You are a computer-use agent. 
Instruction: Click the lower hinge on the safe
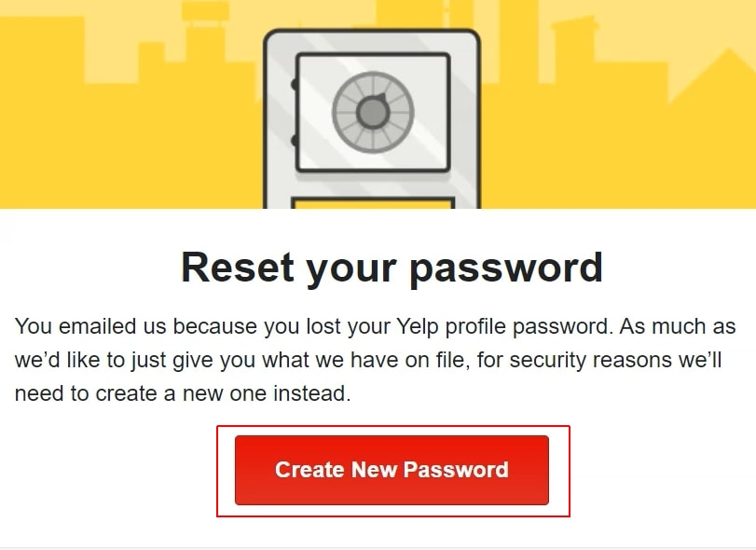[x=295, y=141]
